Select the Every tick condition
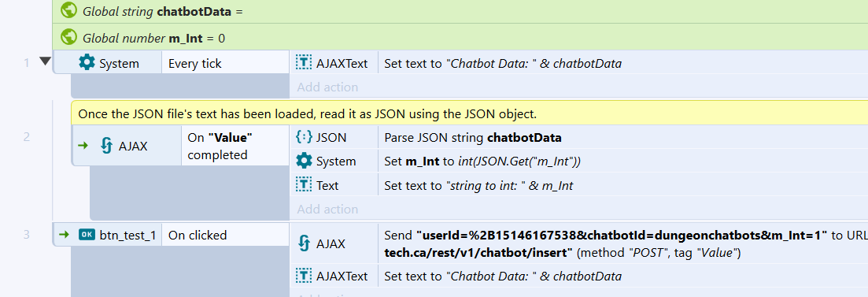Viewport: 868px width, 297px height. [225, 62]
